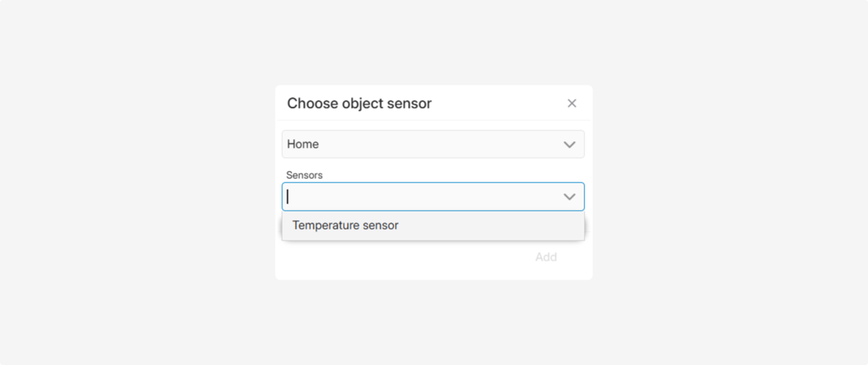Toggle the Sensors combo box arrow
868x365 pixels.
[569, 196]
